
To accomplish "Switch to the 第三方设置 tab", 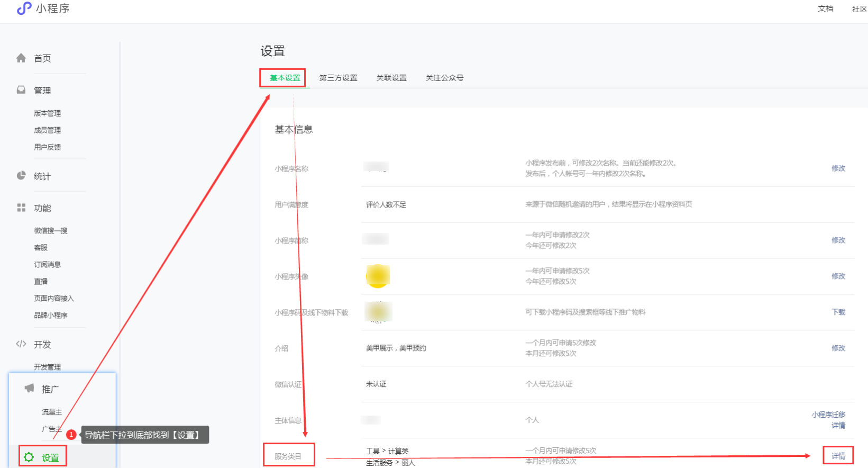I will 338,78.
